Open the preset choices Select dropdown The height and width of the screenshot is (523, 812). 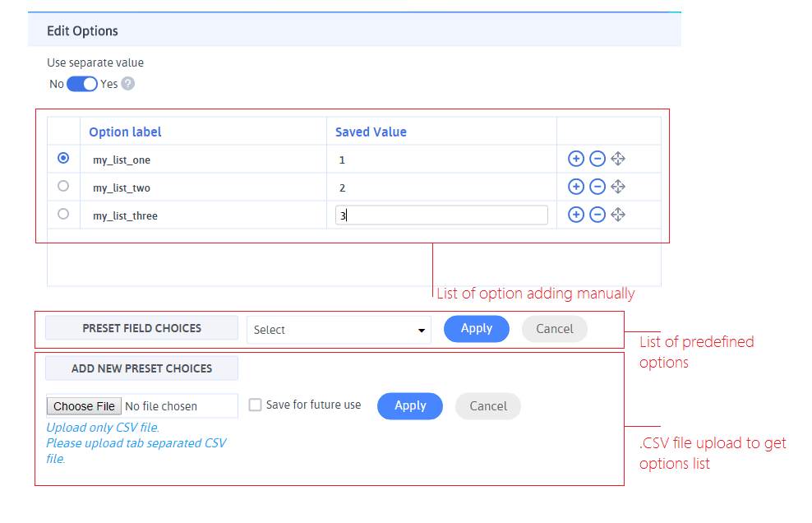339,328
